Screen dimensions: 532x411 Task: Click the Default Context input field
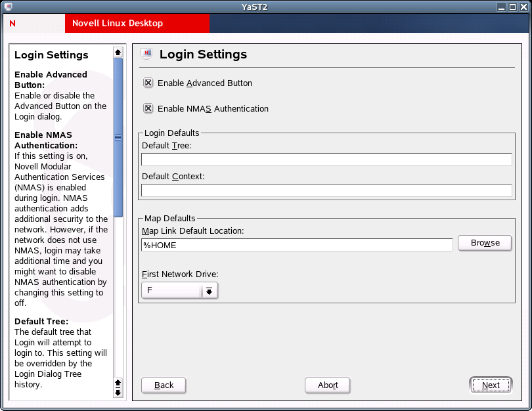(326, 190)
